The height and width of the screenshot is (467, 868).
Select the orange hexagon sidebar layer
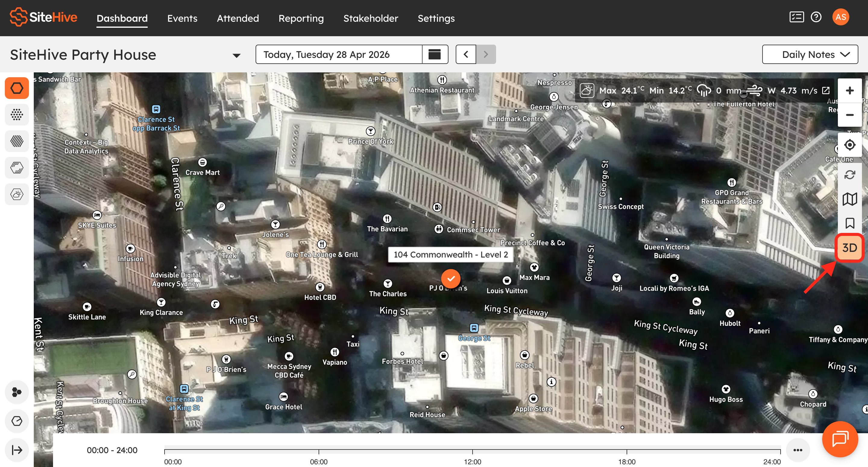pos(17,88)
